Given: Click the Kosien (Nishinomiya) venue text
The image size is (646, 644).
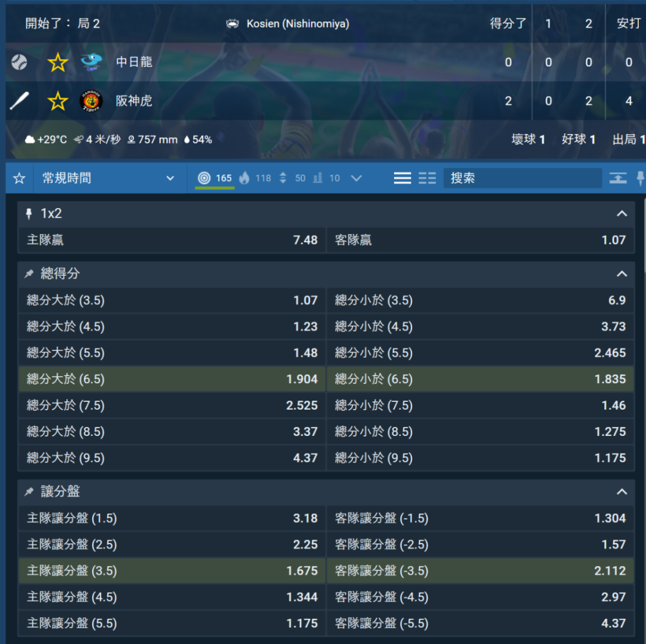Looking at the screenshot, I should 298,24.
